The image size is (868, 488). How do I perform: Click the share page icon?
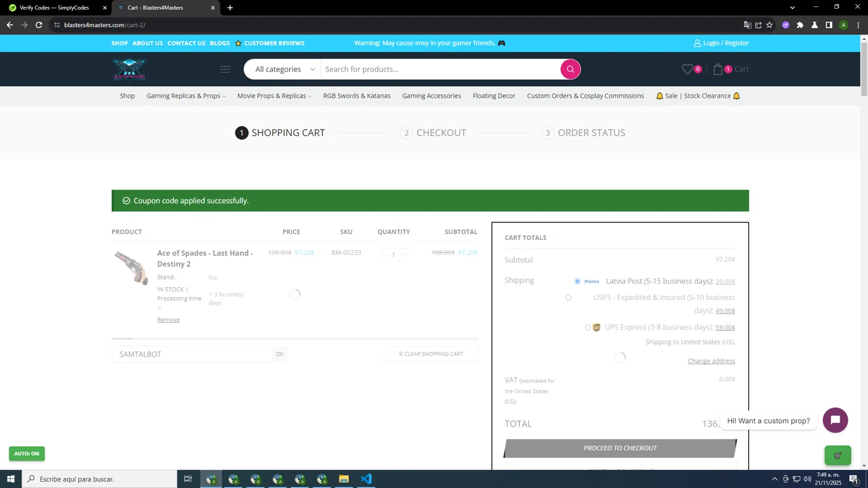click(759, 25)
